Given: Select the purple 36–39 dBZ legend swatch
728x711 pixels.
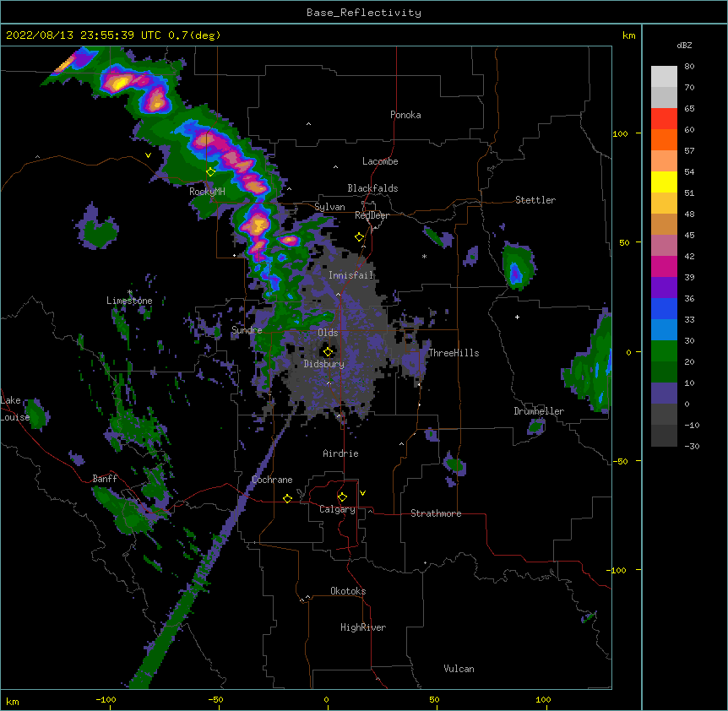Looking at the screenshot, I should point(664,288).
